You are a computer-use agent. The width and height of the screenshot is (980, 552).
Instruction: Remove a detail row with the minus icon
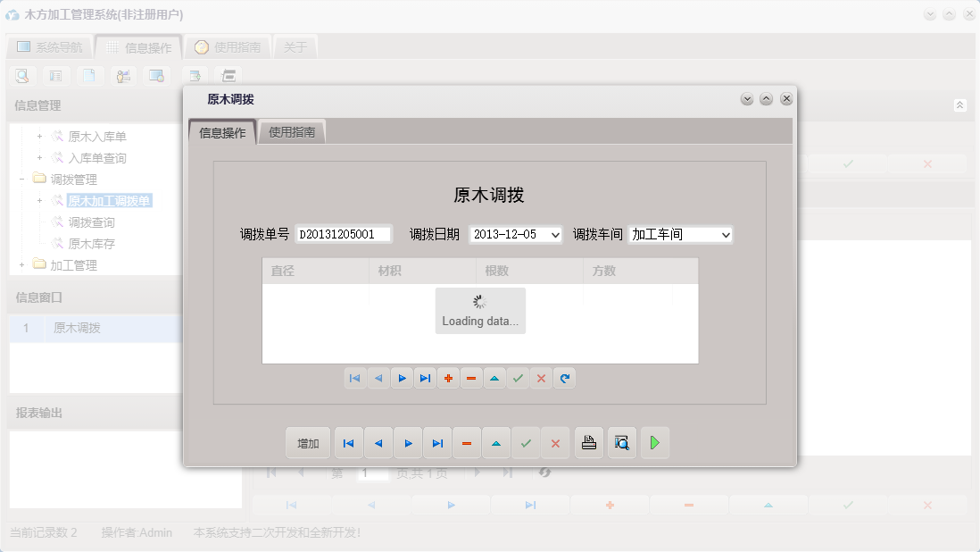(471, 378)
